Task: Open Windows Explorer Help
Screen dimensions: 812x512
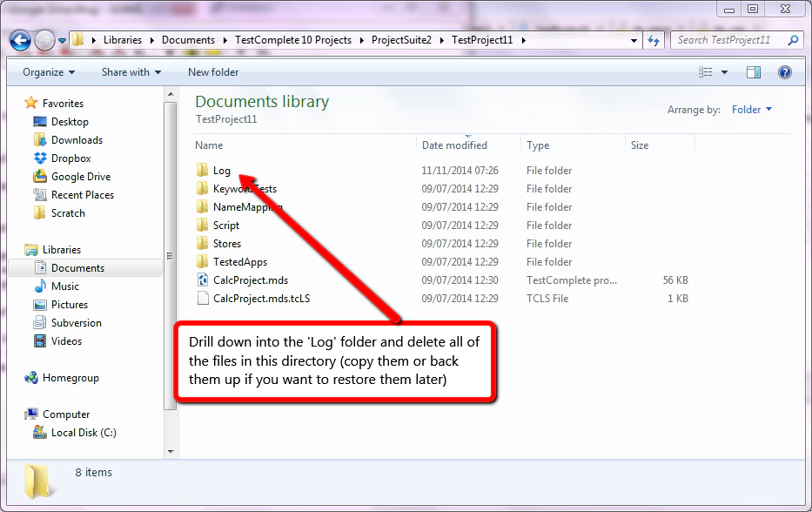Action: (x=784, y=72)
